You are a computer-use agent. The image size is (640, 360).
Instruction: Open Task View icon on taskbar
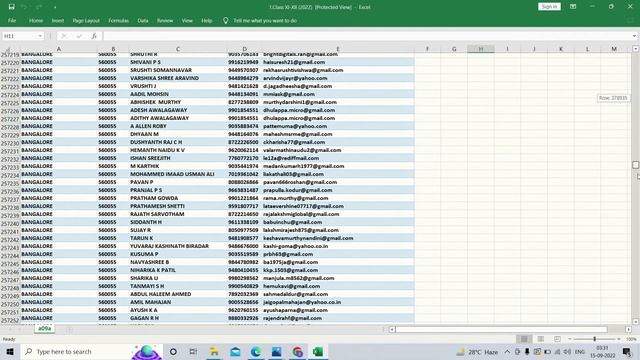click(193, 351)
